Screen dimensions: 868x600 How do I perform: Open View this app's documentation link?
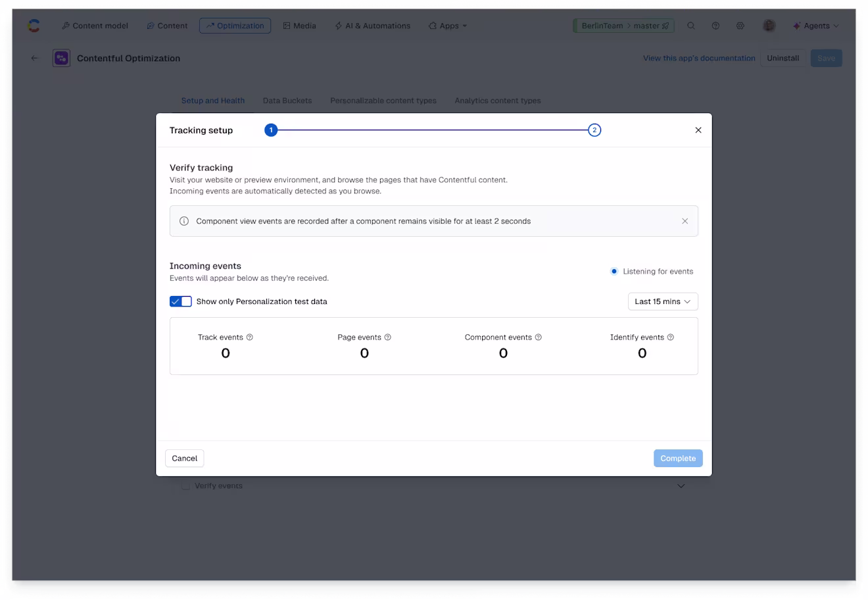(699, 58)
